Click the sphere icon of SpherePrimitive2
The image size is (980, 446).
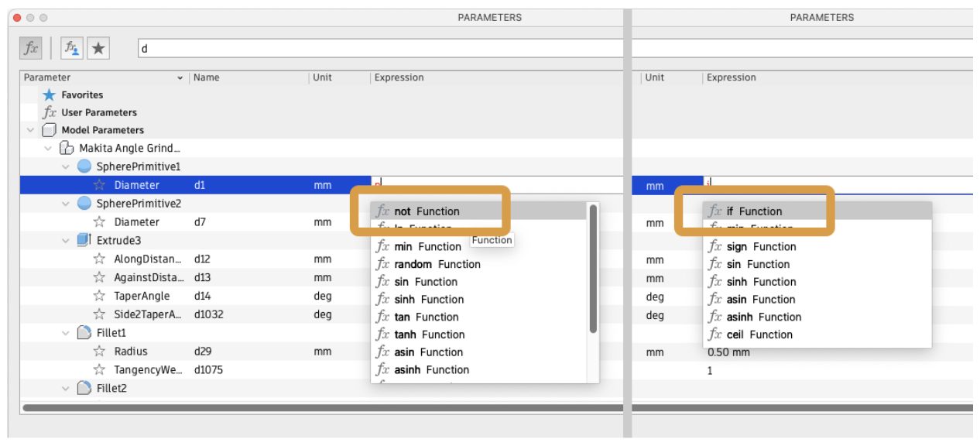coord(84,204)
